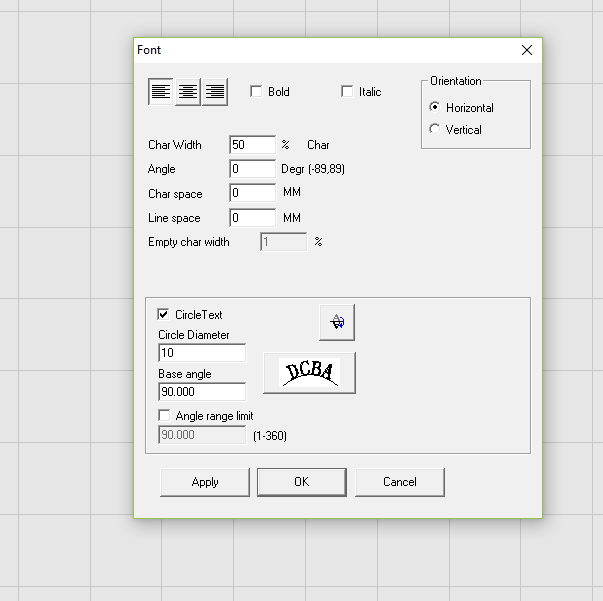
Task: Enable the Angle range limit checkbox
Action: (164, 415)
